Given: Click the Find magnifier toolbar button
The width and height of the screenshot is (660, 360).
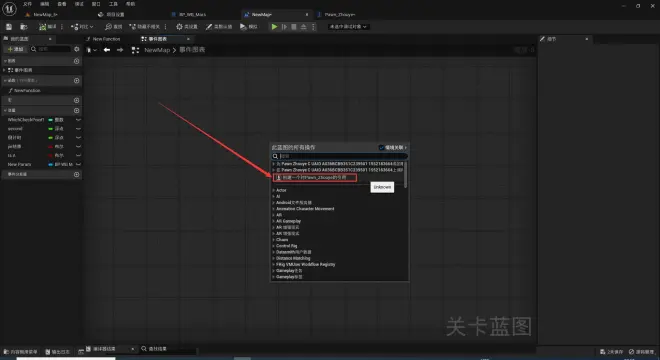Looking at the screenshot, I should [113, 27].
